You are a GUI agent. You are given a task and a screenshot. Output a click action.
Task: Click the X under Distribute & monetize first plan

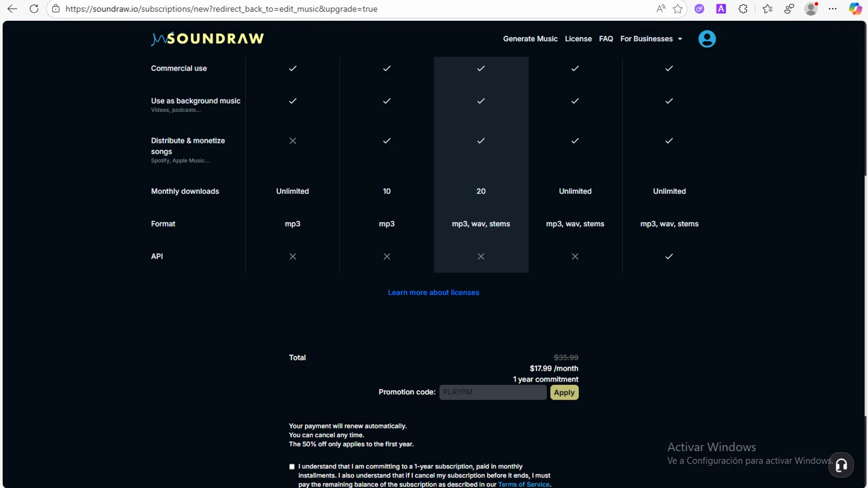point(293,141)
